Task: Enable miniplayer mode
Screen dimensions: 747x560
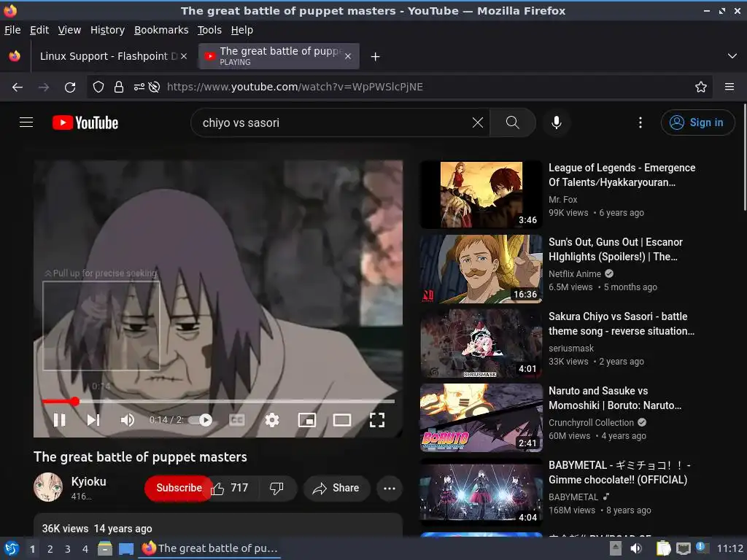Action: (307, 420)
